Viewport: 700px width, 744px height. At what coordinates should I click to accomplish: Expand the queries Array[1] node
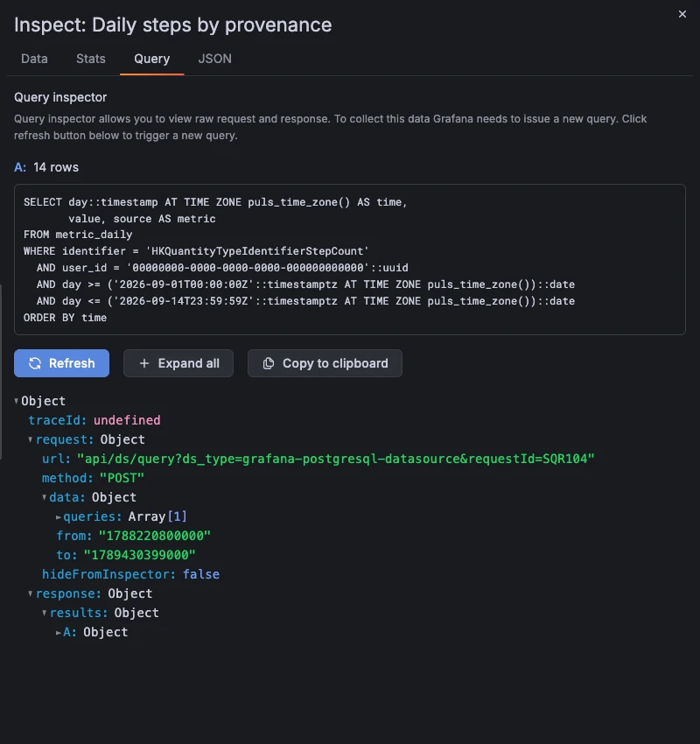click(x=59, y=516)
